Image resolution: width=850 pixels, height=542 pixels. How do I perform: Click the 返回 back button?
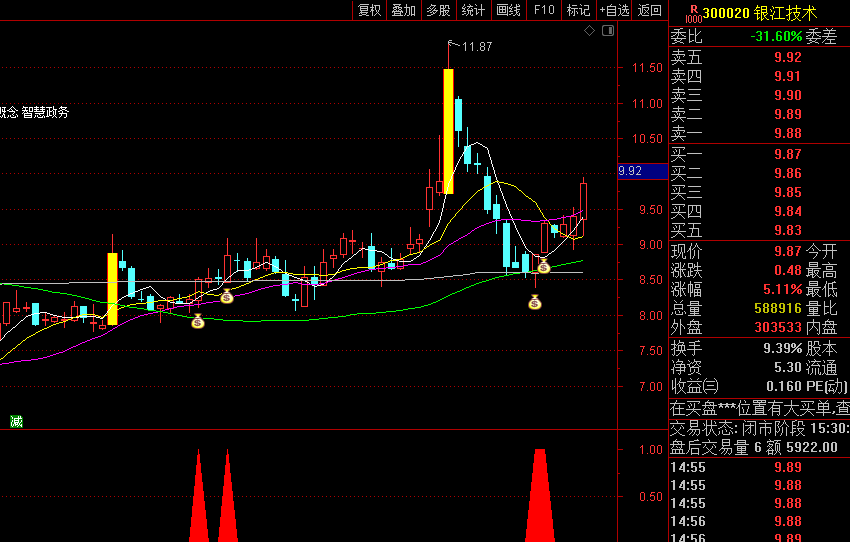pos(649,10)
